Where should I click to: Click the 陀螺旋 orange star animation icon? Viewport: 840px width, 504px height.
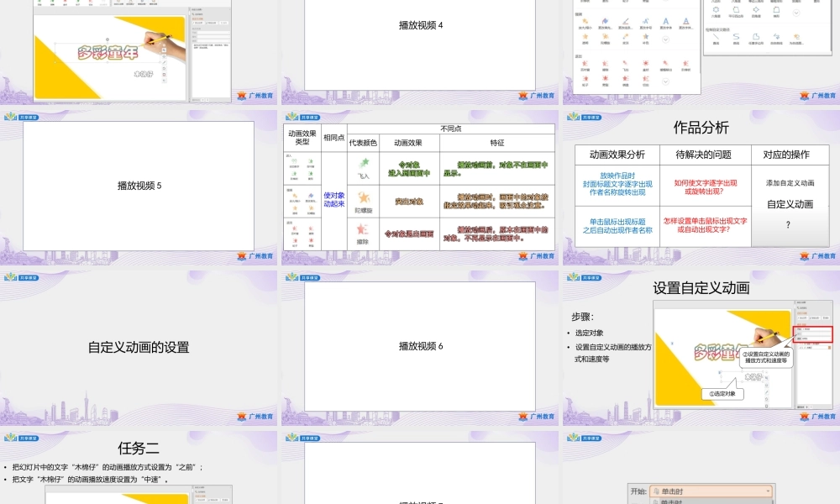364,197
